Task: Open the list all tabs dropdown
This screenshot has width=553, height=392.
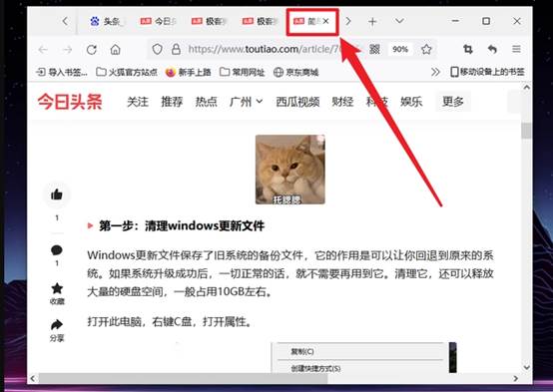Action: 399,21
